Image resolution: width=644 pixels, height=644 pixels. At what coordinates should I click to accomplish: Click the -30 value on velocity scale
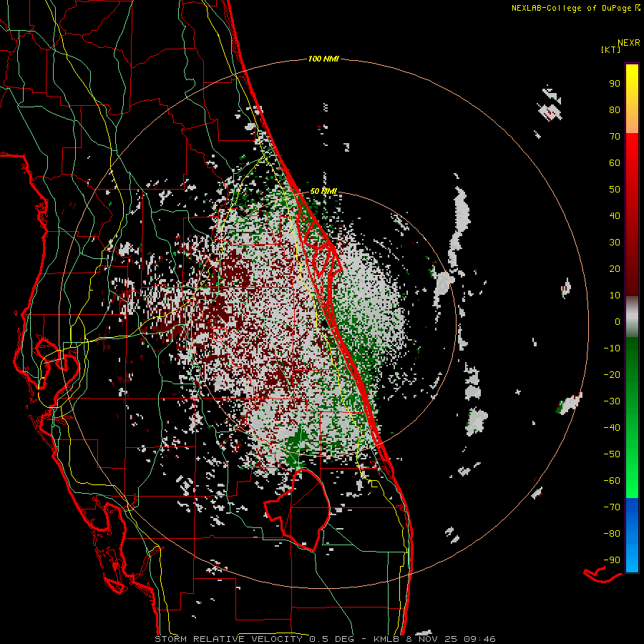click(x=612, y=401)
